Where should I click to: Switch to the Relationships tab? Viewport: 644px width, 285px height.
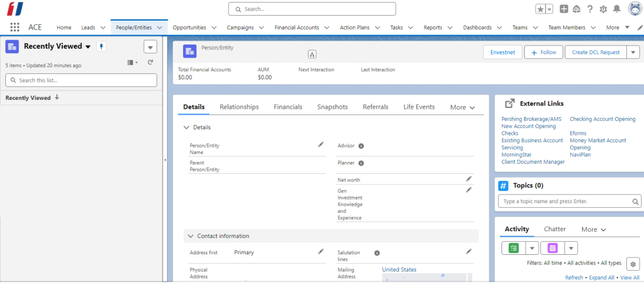239,107
